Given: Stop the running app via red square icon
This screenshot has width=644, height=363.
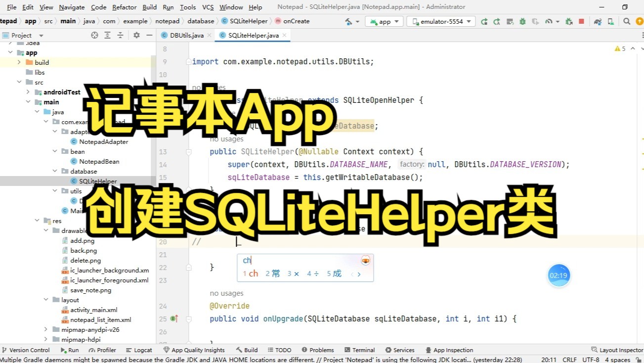Looking at the screenshot, I should point(580,21).
